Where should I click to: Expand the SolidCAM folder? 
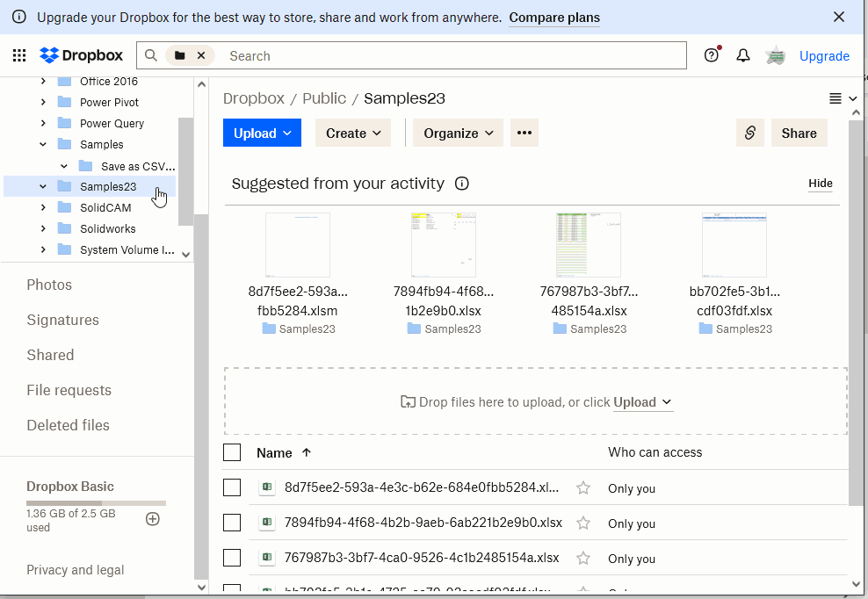coord(43,207)
